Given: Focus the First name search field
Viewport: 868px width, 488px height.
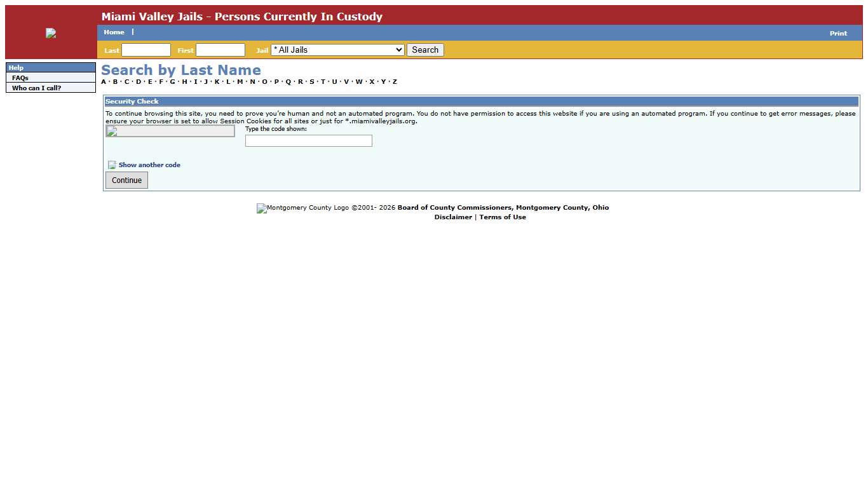Looking at the screenshot, I should click(220, 50).
